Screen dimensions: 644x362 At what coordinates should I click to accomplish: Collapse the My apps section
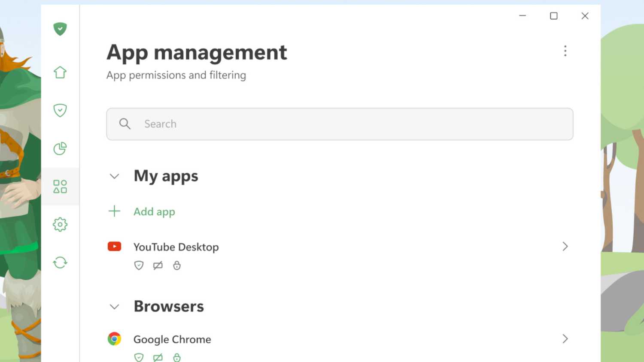coord(114,176)
